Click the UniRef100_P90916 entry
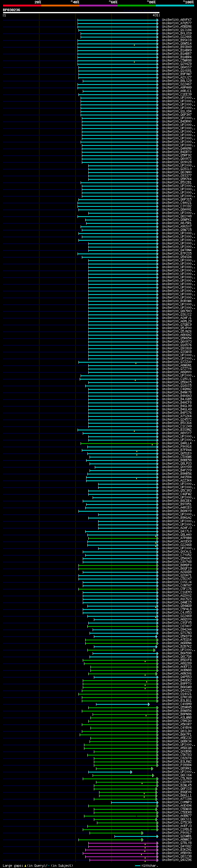Viewport: 197px width, 868px height. pyautogui.click(x=177, y=446)
